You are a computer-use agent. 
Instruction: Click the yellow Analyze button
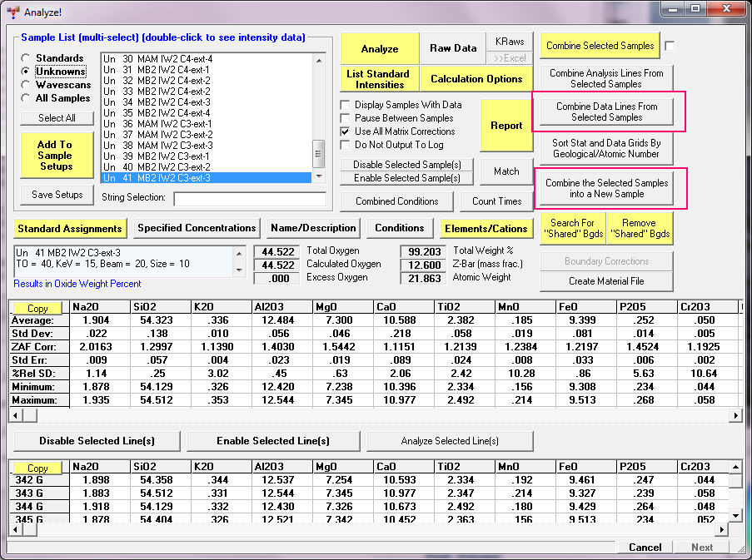[x=379, y=48]
